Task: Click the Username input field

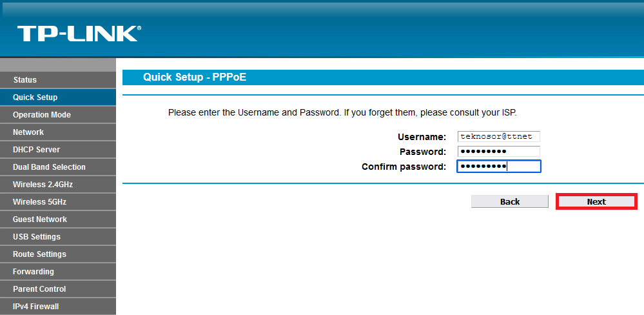Action: pyautogui.click(x=498, y=137)
